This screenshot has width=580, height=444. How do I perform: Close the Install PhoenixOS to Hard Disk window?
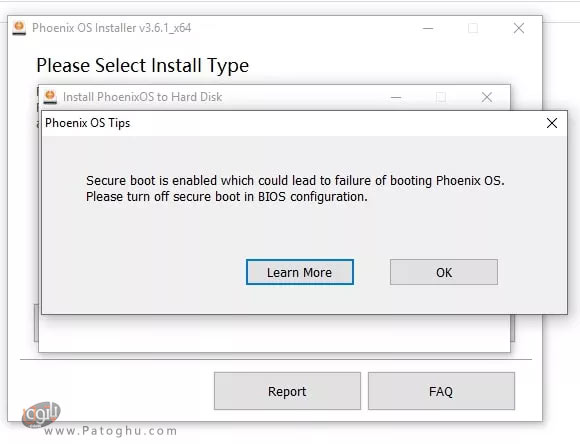coord(487,97)
